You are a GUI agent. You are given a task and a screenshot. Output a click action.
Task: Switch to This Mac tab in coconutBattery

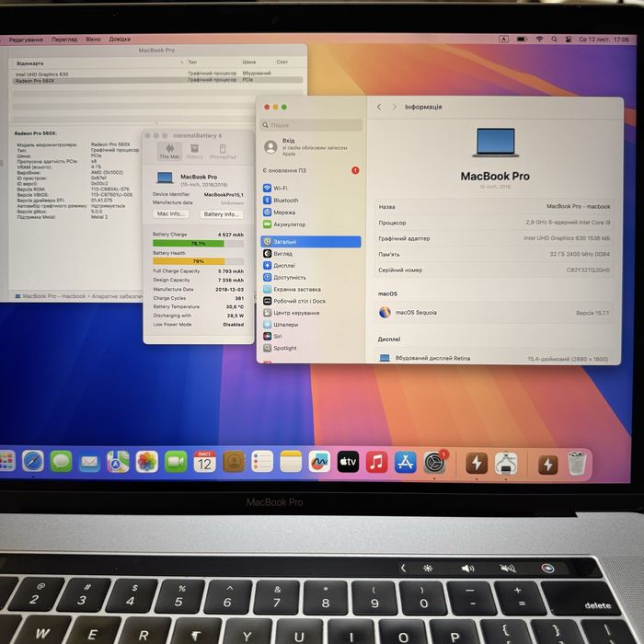169,151
